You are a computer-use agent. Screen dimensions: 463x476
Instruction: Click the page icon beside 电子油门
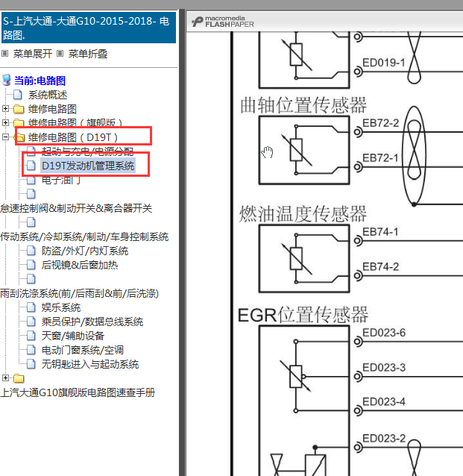tap(31, 180)
